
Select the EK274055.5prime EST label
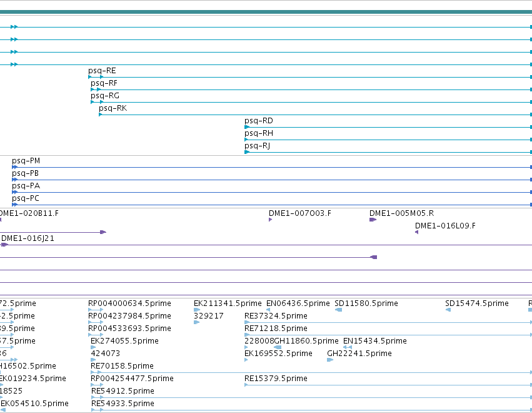click(124, 341)
